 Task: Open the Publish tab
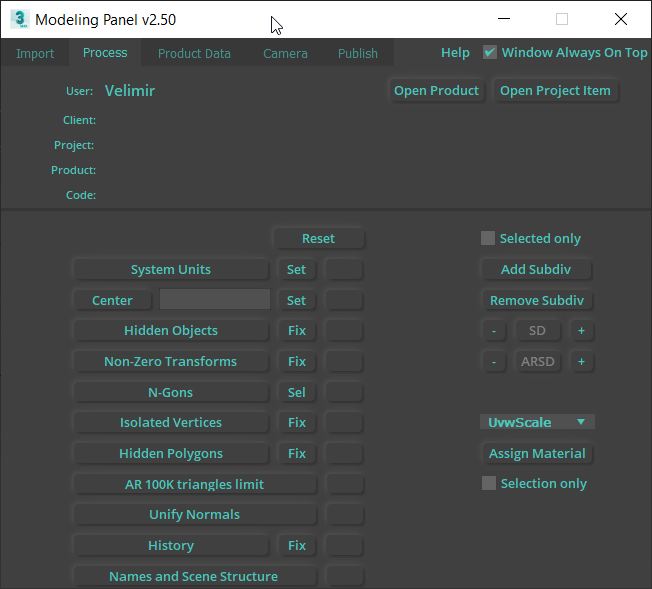pos(358,53)
